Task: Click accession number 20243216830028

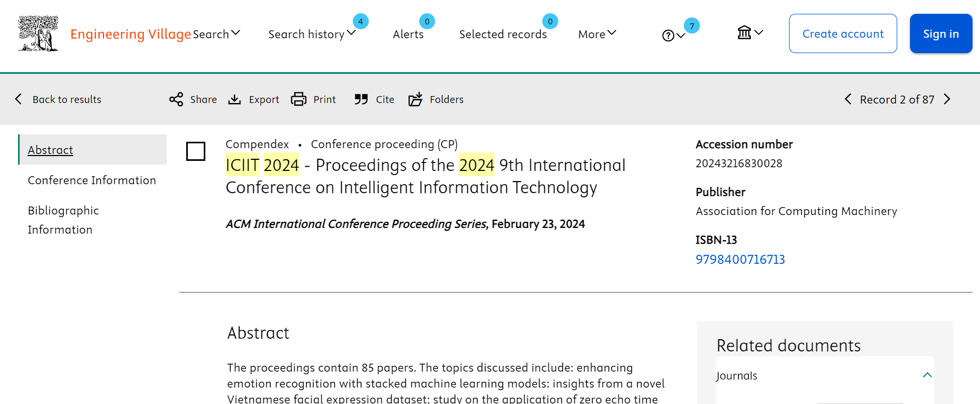Action: coord(739,164)
